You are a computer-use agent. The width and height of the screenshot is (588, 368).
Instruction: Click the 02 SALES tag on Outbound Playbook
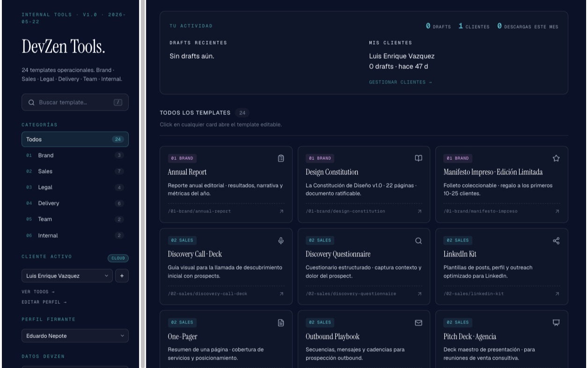click(x=320, y=323)
